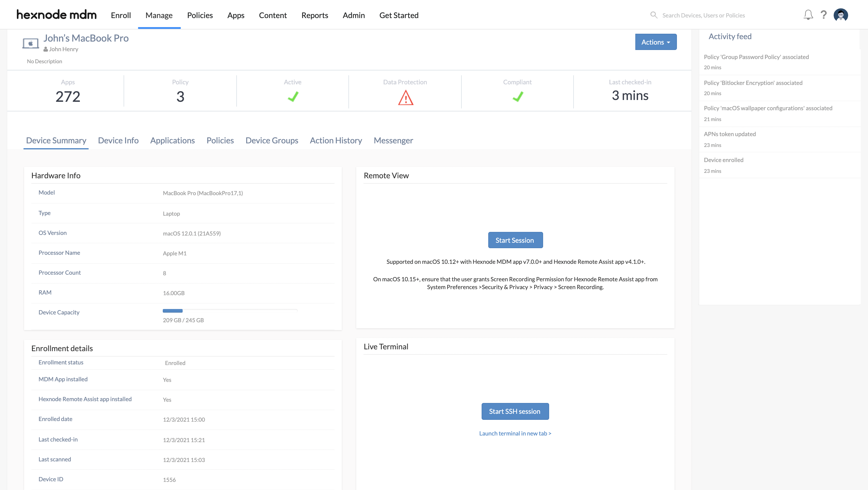868x490 pixels.
Task: Click the MacBook Pro (MacBookPro17,1) model value
Action: coord(203,193)
